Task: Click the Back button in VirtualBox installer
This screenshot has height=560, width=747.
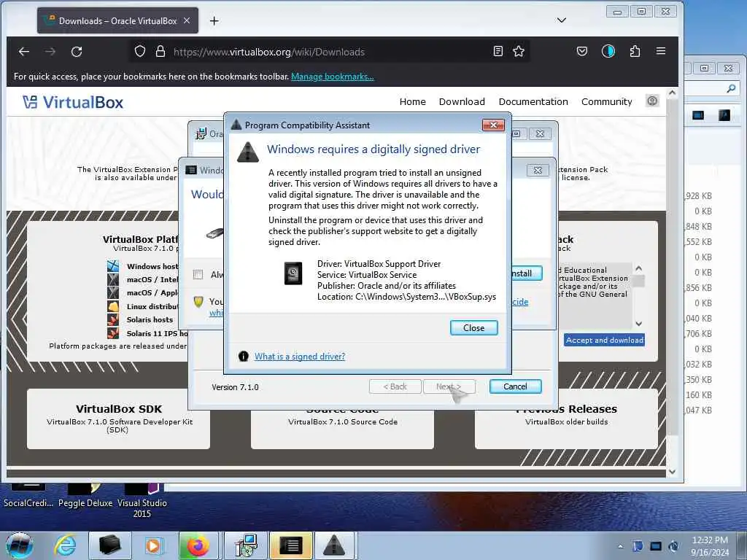Action: coord(395,386)
